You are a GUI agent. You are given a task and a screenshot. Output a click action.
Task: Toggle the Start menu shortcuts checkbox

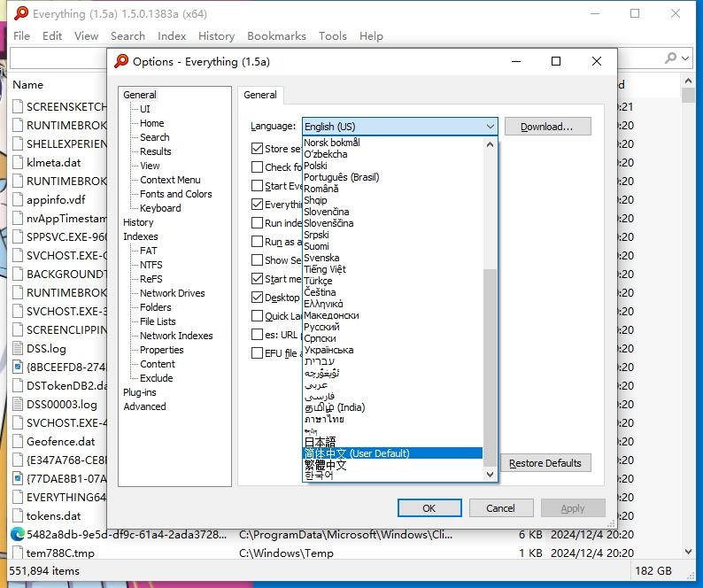(257, 279)
